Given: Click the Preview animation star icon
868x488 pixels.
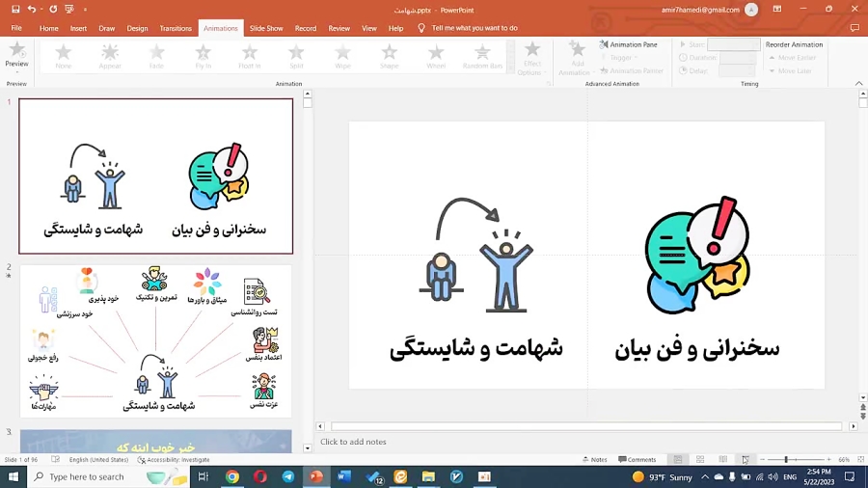Looking at the screenshot, I should point(16,50).
